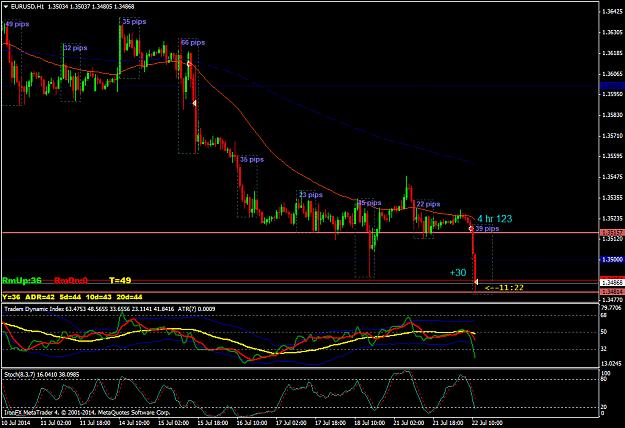Click the '22 Jul 10:00' time label
The image size is (625, 428).
coord(487,423)
